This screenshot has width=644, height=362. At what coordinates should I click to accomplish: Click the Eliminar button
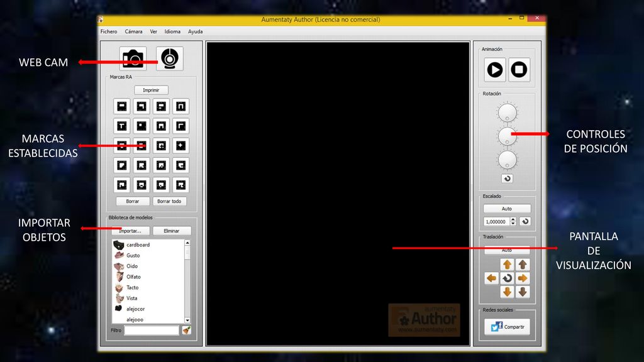172,231
